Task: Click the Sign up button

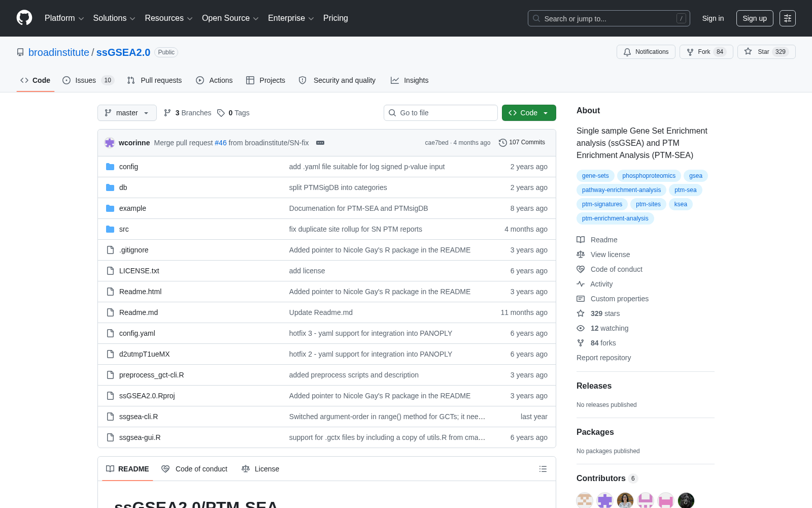Action: pos(755,18)
